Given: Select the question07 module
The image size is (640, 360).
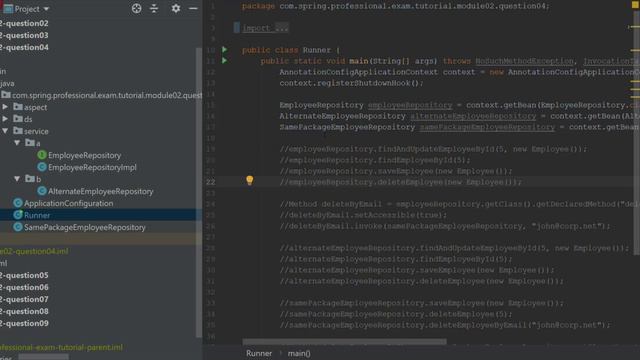Looking at the screenshot, I should pos(24,299).
